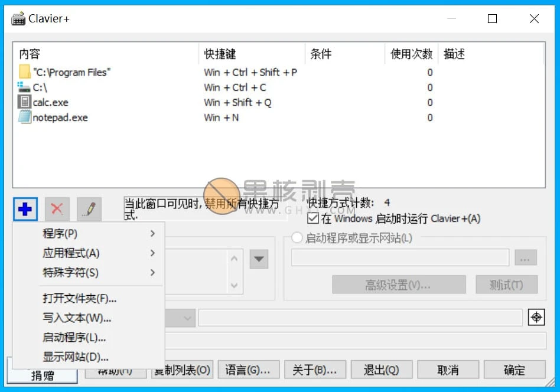Click the 退出(Q) quit button

pyautogui.click(x=382, y=370)
